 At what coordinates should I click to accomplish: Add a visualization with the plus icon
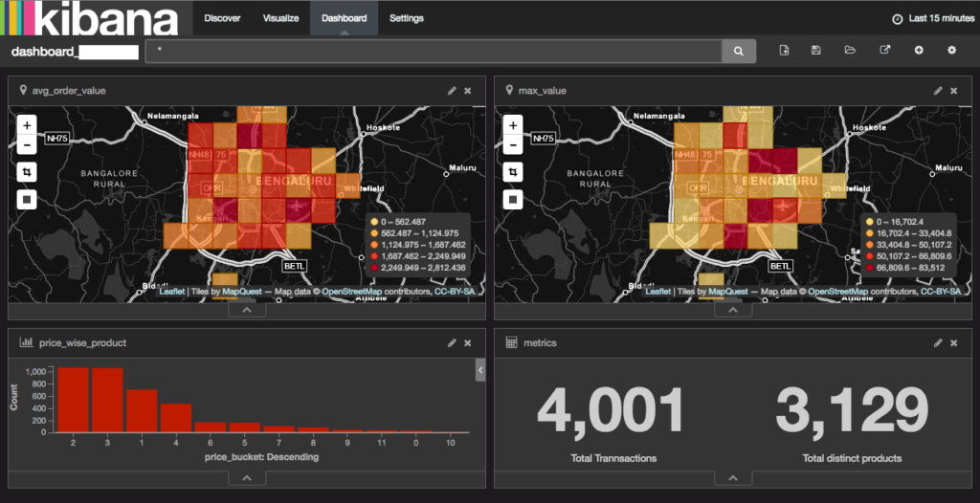coord(919,50)
